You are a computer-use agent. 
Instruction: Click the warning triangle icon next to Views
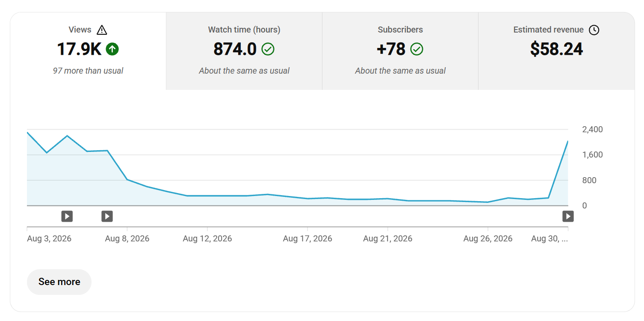102,30
